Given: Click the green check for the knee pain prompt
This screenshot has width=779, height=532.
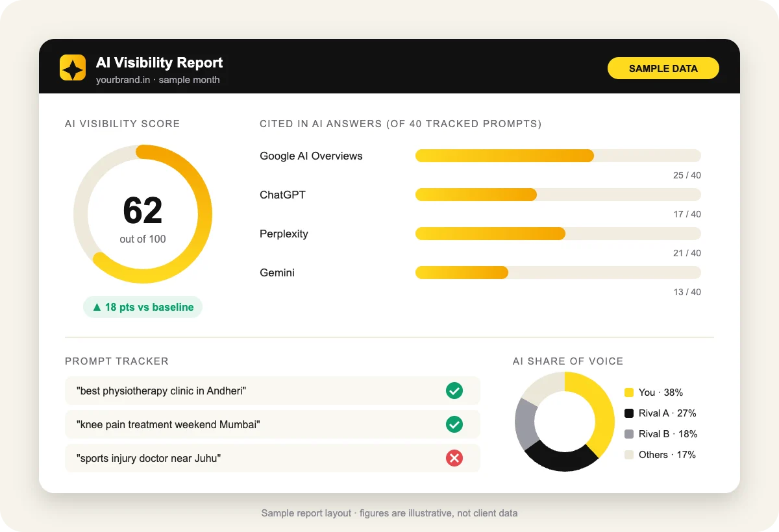Looking at the screenshot, I should tap(454, 424).
